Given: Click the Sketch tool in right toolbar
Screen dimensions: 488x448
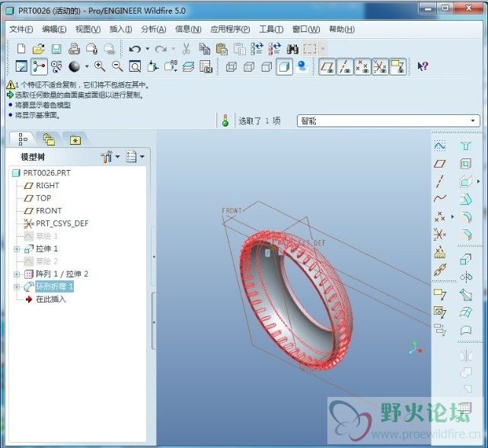Looking at the screenshot, I should [x=439, y=146].
